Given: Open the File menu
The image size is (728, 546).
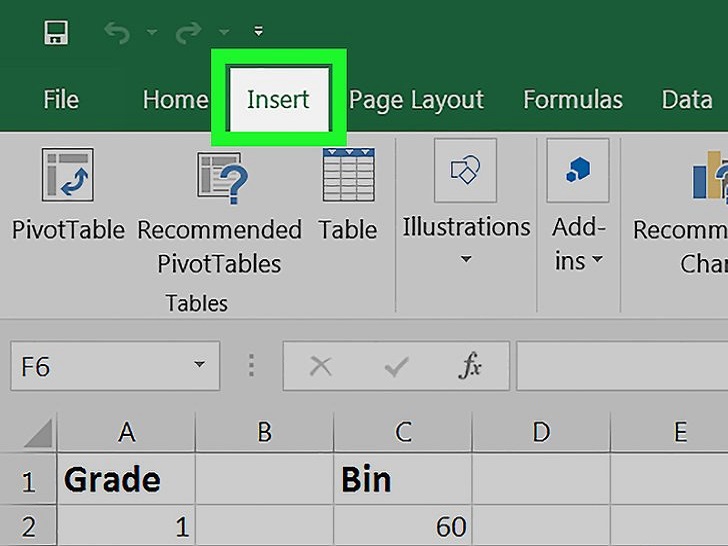Looking at the screenshot, I should point(61,100).
